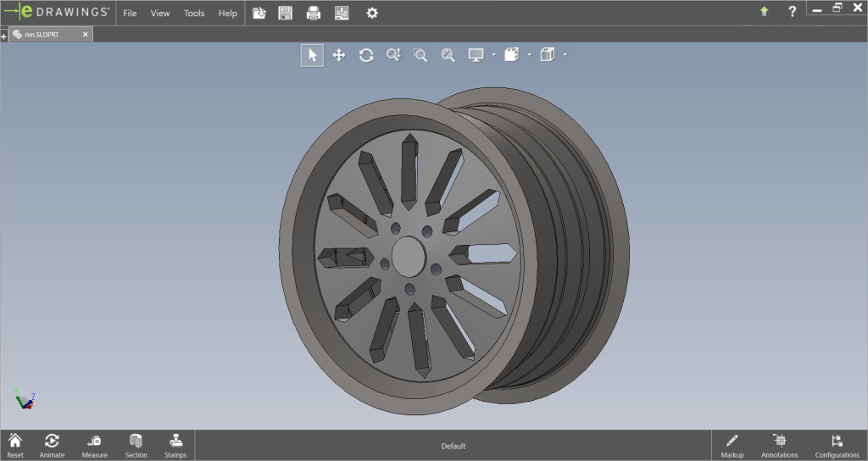Open the Options gear icon
868x461 pixels.
pyautogui.click(x=371, y=13)
